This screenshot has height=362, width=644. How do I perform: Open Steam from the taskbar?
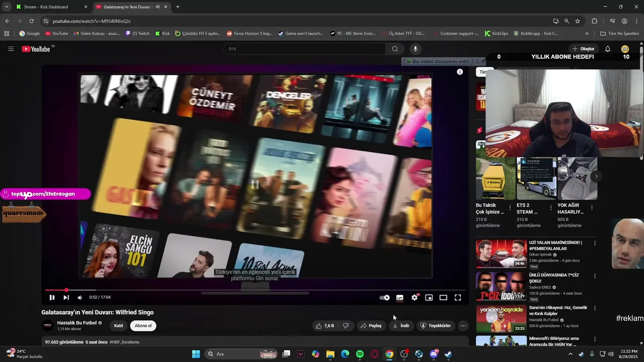click(x=448, y=354)
